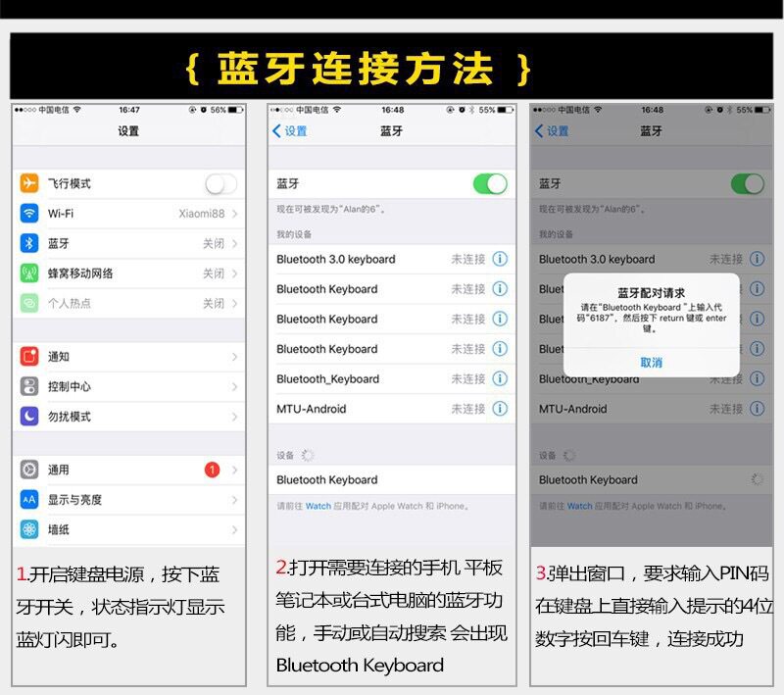Tap the Do Not Disturb moon icon
The height and width of the screenshot is (695, 784).
point(29,416)
